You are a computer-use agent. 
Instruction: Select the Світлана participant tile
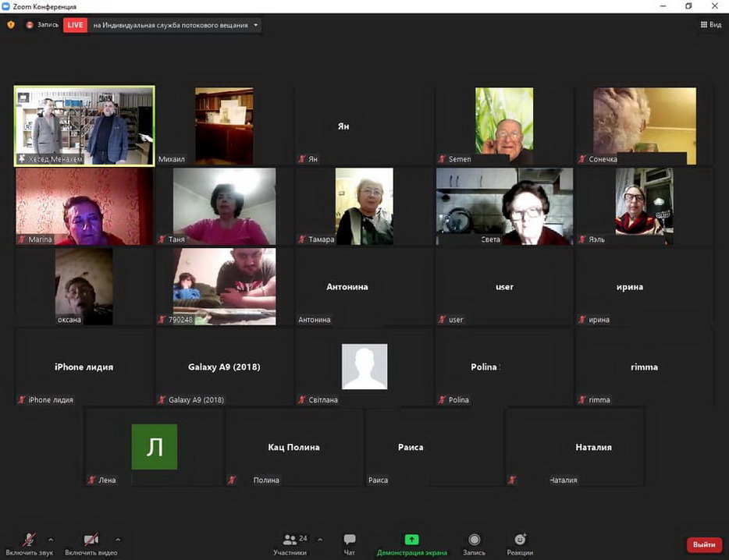[364, 367]
